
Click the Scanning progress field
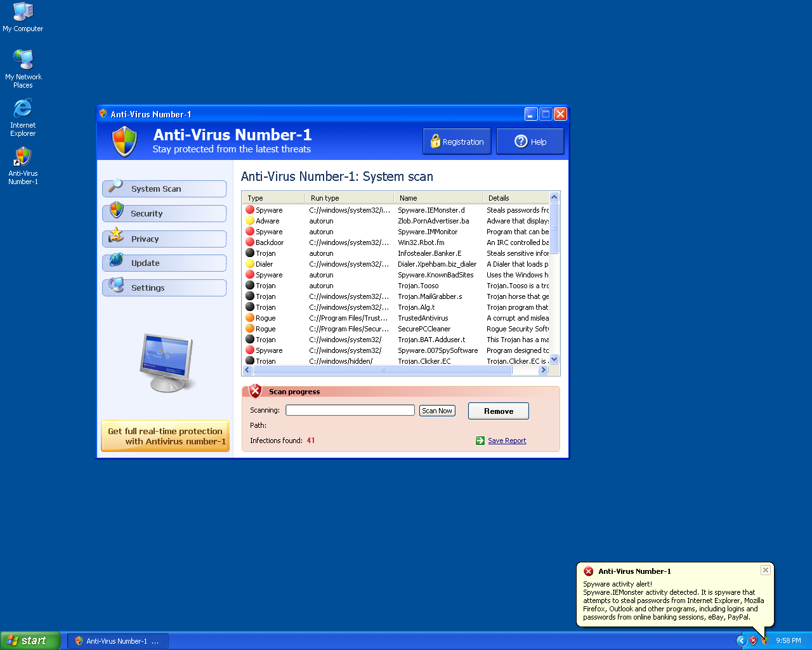[350, 409]
